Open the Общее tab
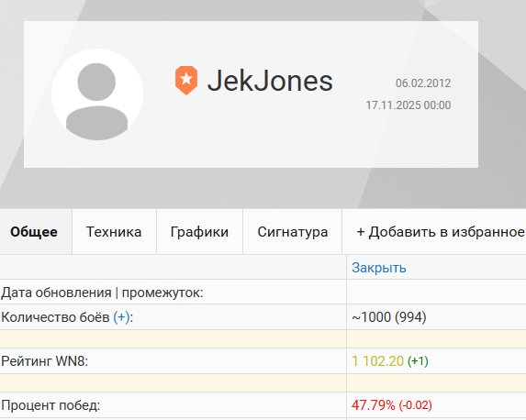This screenshot has width=526, height=420. pyautogui.click(x=34, y=232)
